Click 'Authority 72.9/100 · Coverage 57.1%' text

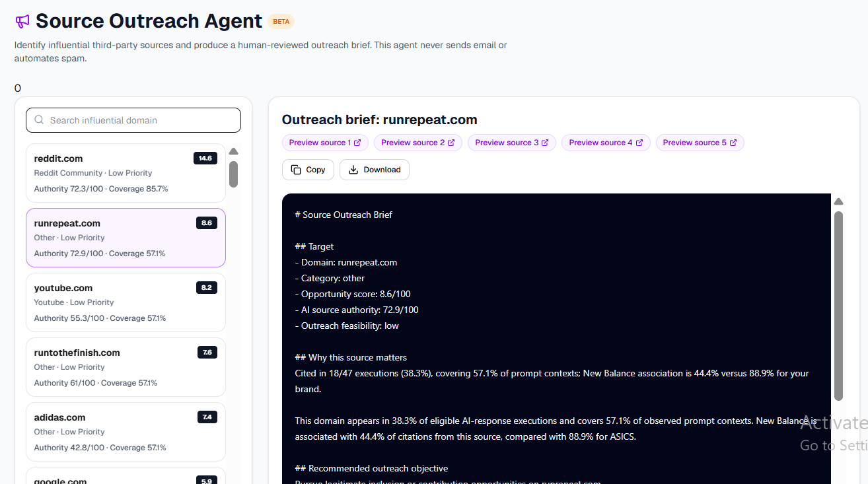pyautogui.click(x=100, y=254)
